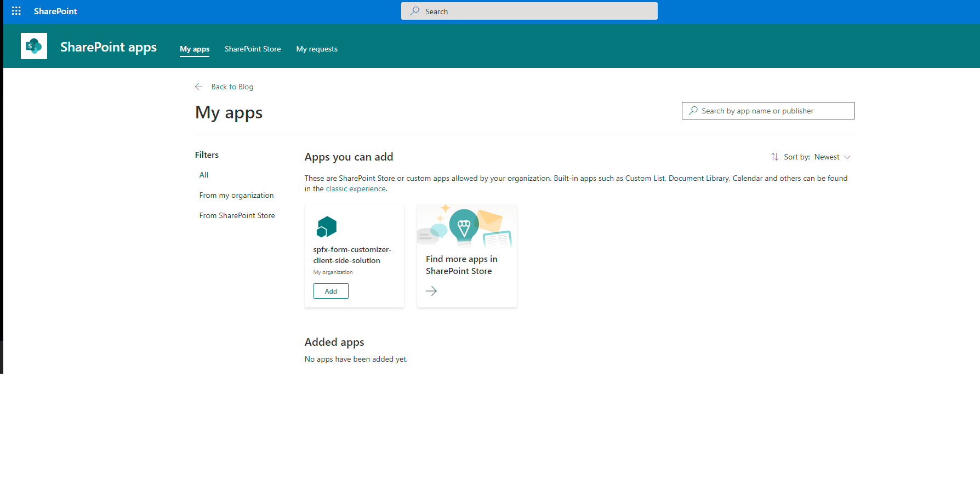Screen dimensions: 980x491
Task: Click the Added apps heading
Action: [334, 342]
